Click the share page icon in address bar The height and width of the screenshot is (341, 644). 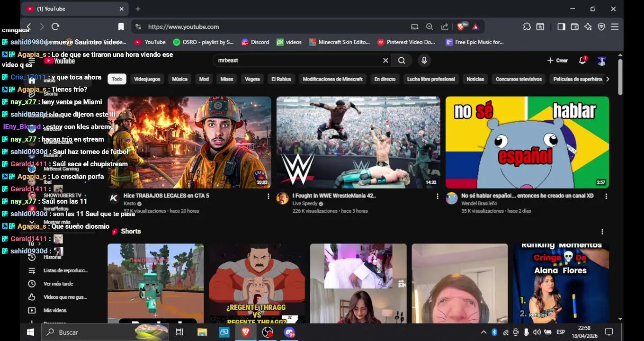pyautogui.click(x=445, y=27)
